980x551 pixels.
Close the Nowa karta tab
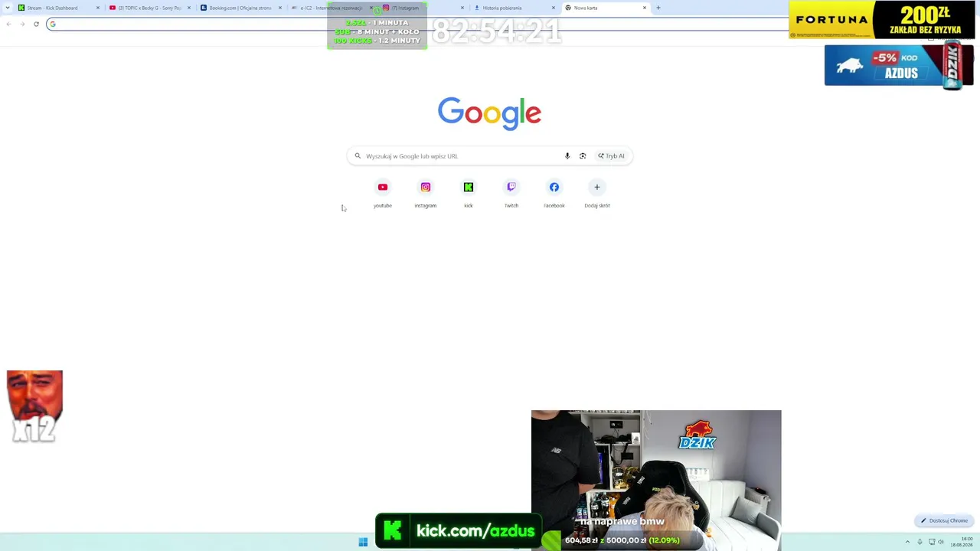tap(645, 8)
